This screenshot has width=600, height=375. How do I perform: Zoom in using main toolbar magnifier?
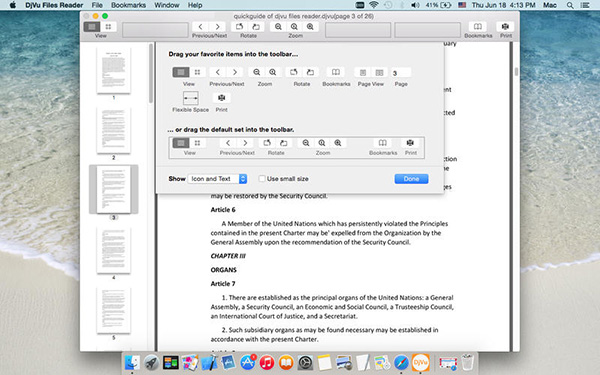click(x=310, y=26)
